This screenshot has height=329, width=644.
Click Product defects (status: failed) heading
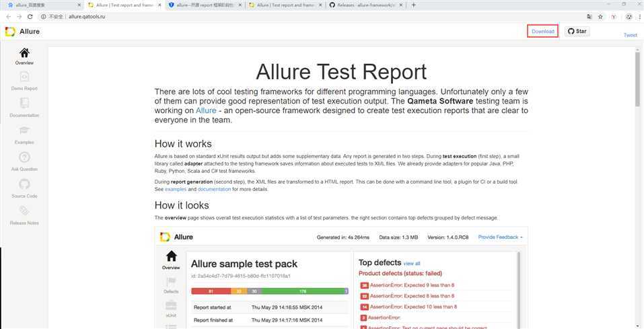click(400, 273)
